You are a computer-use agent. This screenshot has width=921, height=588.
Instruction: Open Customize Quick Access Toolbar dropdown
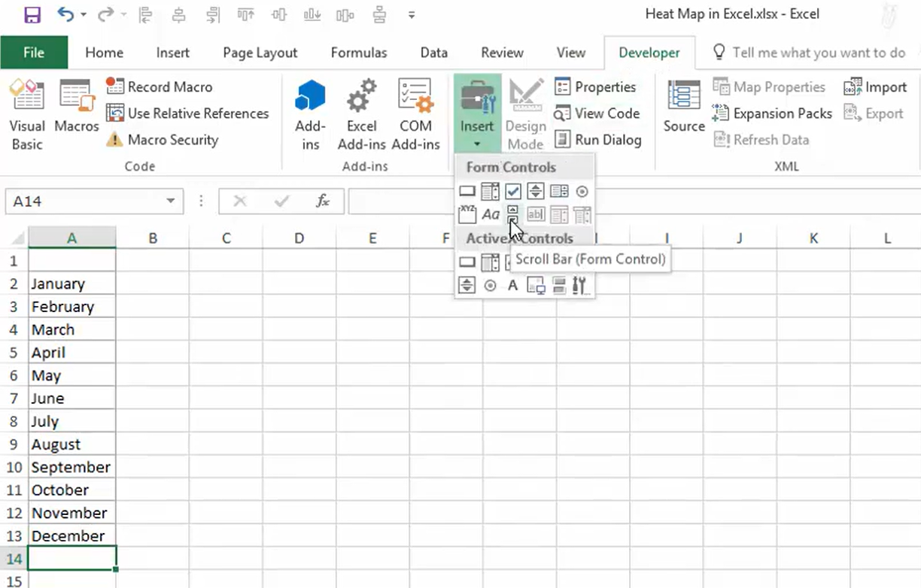pyautogui.click(x=411, y=14)
